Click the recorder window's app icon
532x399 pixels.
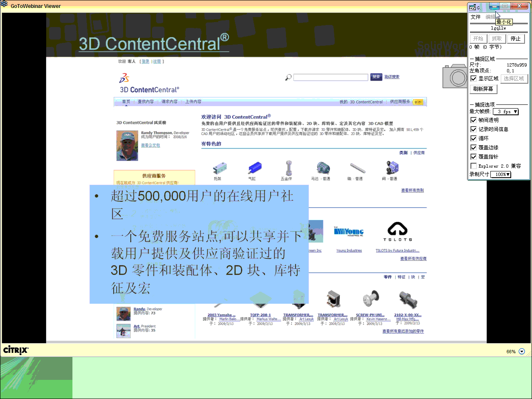click(x=472, y=7)
